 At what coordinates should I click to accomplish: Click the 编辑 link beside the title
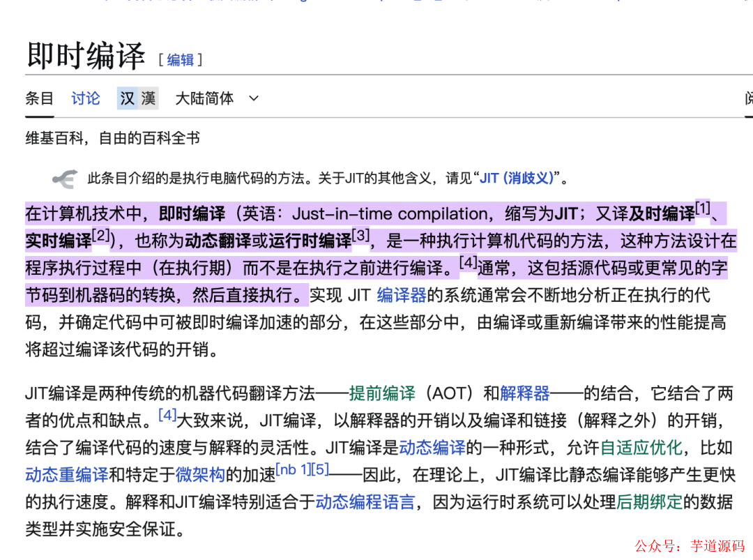click(180, 60)
